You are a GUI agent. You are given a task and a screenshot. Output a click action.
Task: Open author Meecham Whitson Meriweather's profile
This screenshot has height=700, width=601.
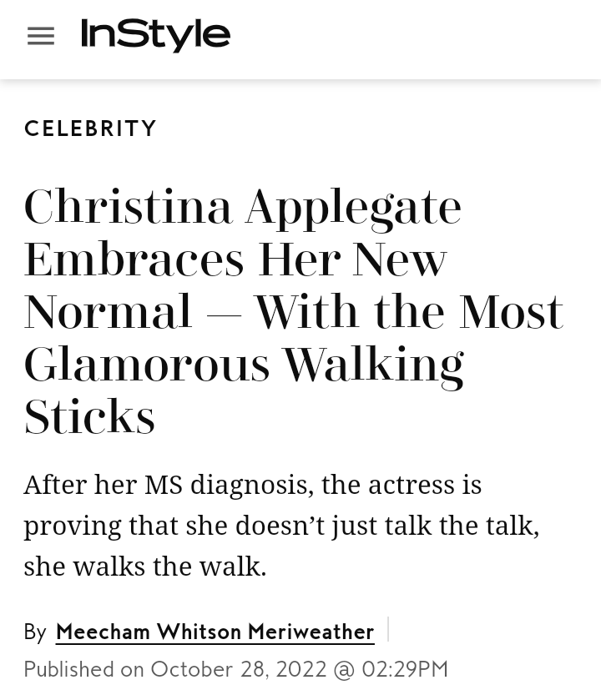point(215,632)
